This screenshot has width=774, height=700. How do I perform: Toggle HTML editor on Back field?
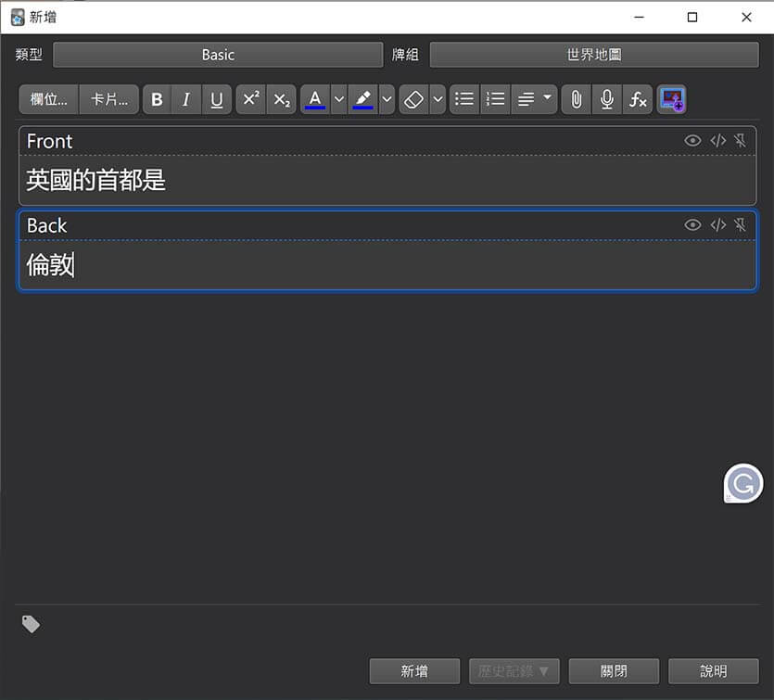tap(717, 225)
